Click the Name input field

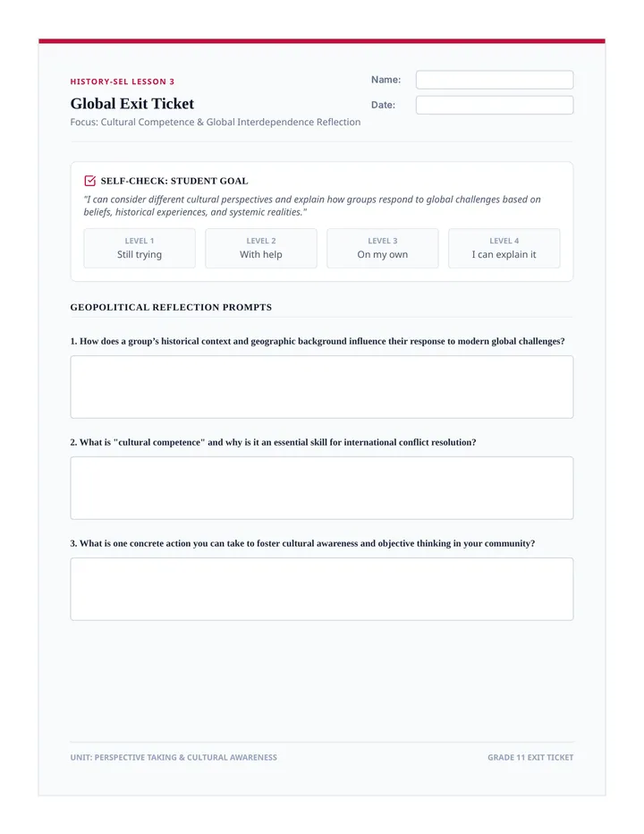click(x=495, y=80)
